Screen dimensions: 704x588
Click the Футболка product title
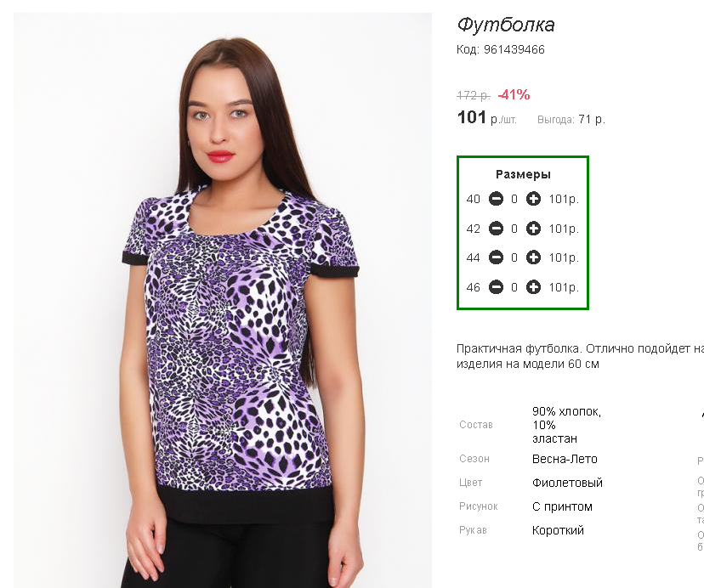coord(506,25)
